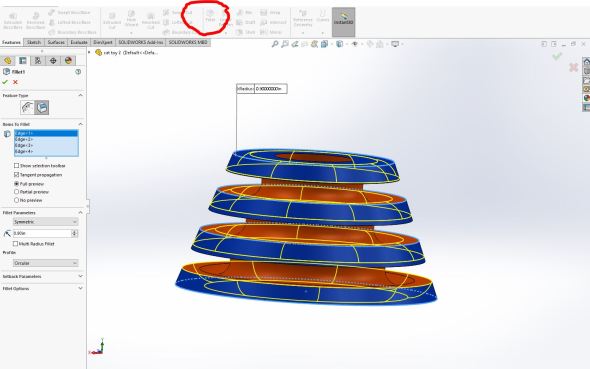
Task: Click the Custom Properties icon in the task pane
Action: click(x=586, y=108)
